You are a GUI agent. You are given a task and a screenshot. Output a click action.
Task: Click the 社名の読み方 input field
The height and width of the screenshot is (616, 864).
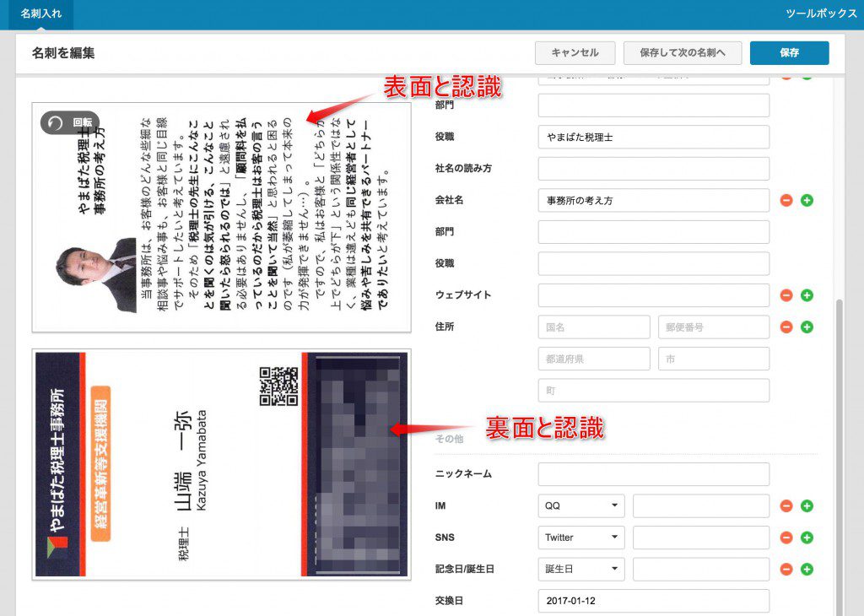(x=654, y=169)
